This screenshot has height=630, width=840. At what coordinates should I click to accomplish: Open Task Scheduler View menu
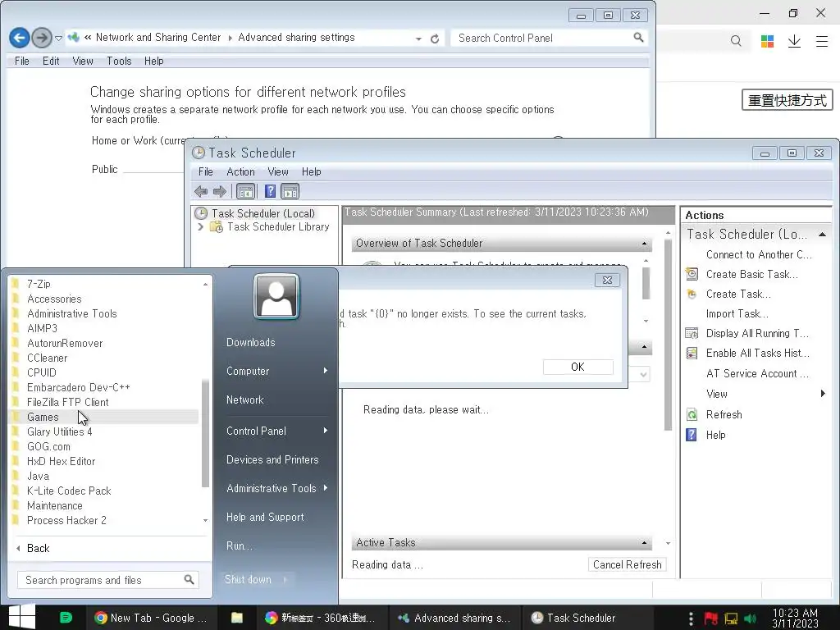click(278, 172)
